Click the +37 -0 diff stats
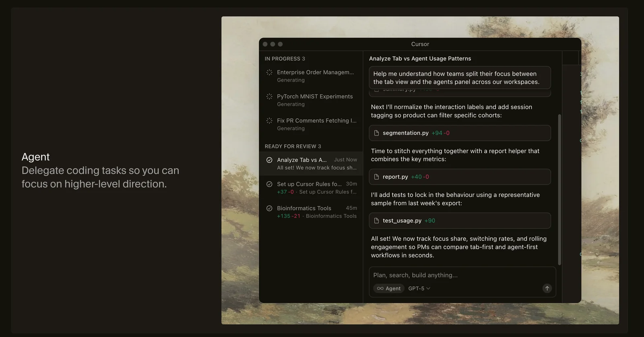The width and height of the screenshot is (644, 337). 285,192
